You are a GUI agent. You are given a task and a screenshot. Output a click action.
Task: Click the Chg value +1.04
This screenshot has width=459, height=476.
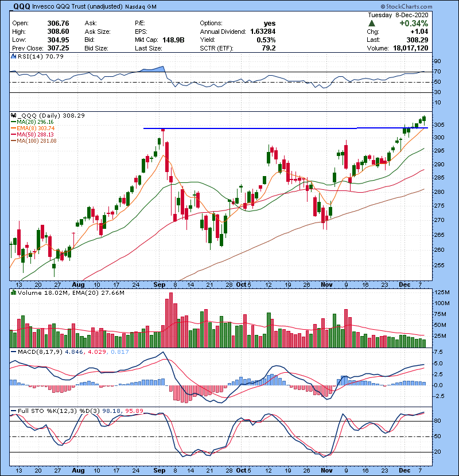pyautogui.click(x=419, y=32)
